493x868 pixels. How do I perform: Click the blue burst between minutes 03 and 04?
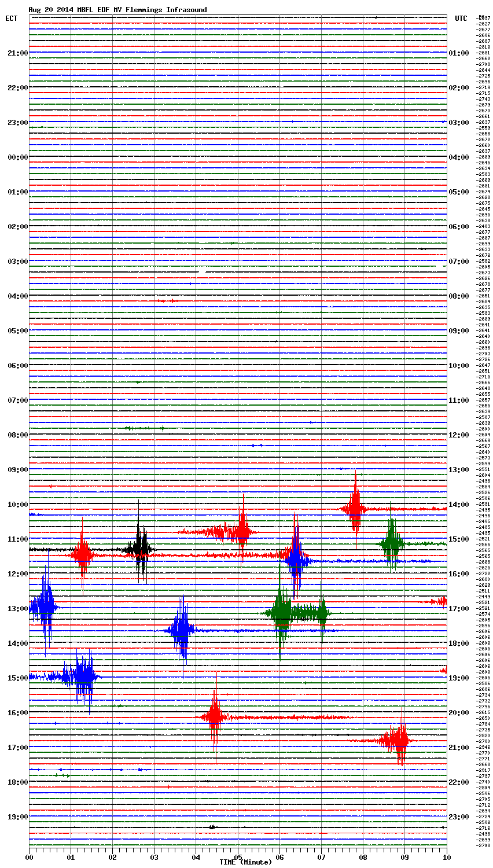pos(182,630)
